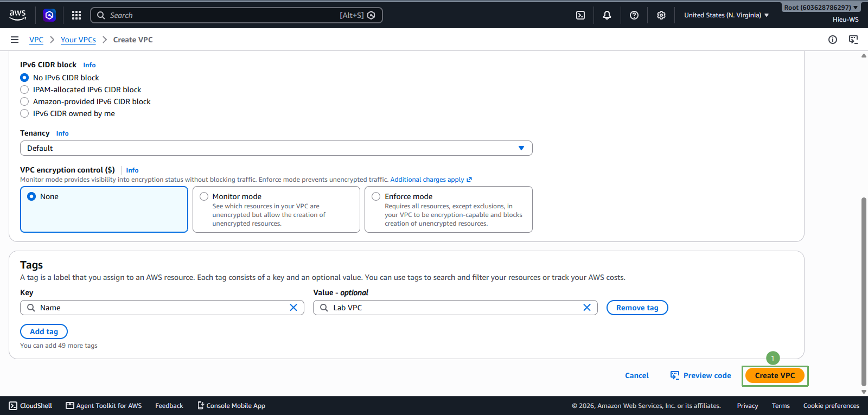Clear the Name key field
The image size is (868, 415).
[293, 308]
